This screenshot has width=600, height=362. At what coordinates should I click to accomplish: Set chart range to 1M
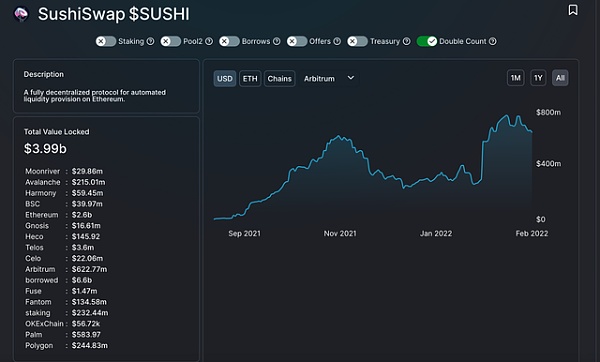515,78
